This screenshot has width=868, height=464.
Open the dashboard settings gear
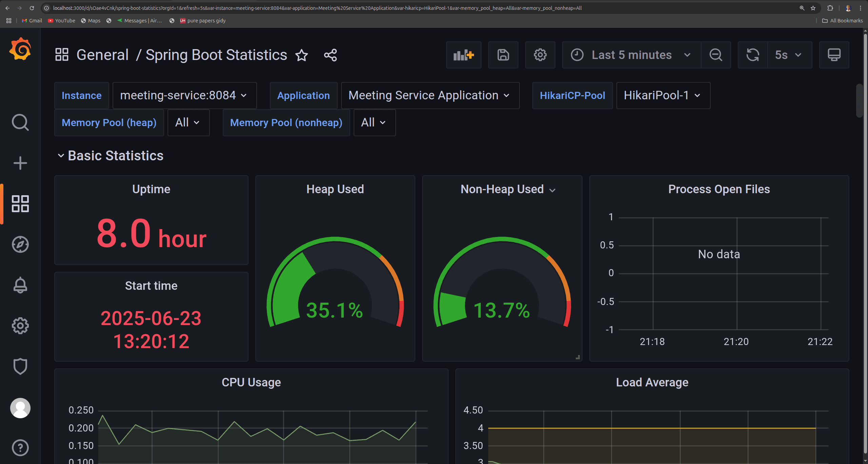540,55
